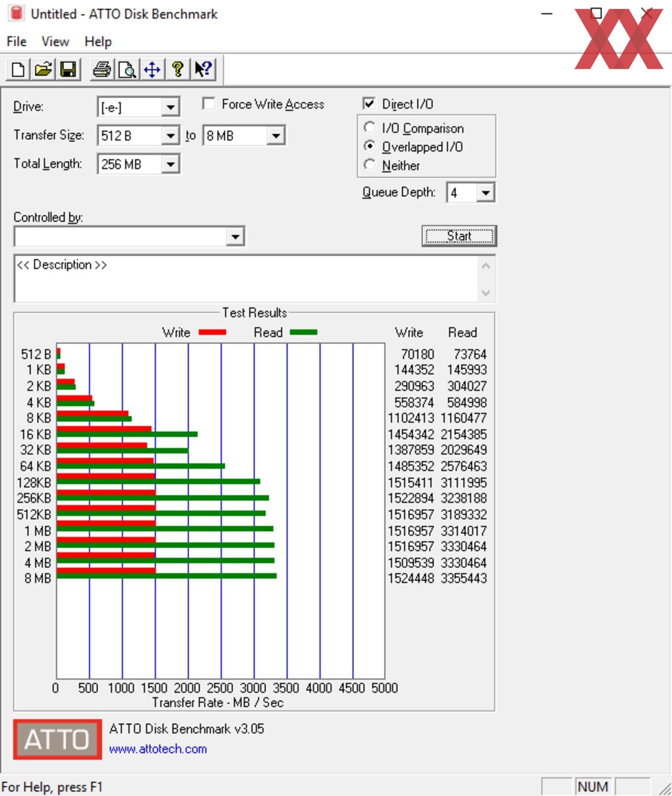Screen dimensions: 672x796
Task: Click the 512KB row label
Action: tap(34, 514)
